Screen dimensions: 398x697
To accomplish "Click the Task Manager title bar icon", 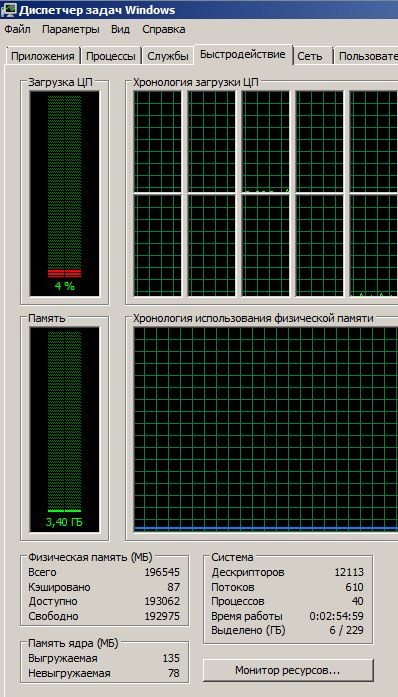I will point(9,10).
